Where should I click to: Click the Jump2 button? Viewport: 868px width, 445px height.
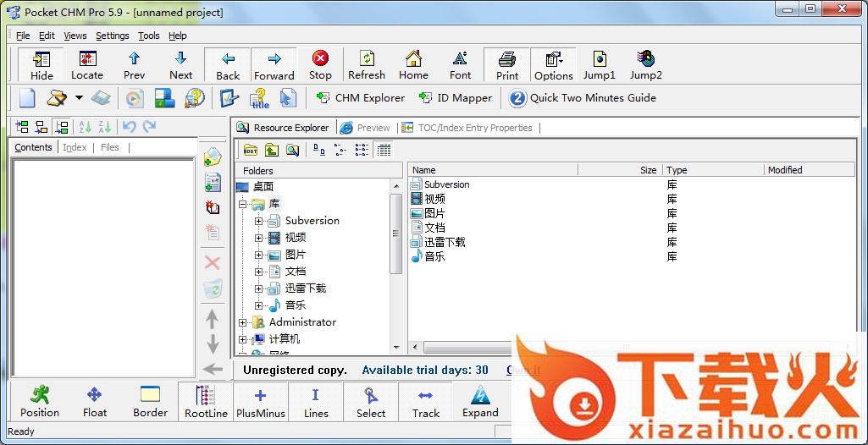646,65
